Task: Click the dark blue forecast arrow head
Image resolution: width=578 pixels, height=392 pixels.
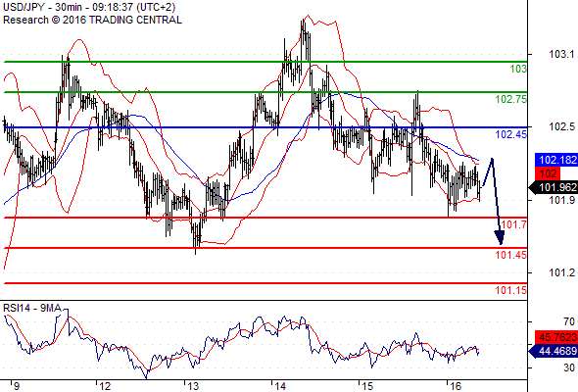Action: tap(500, 238)
